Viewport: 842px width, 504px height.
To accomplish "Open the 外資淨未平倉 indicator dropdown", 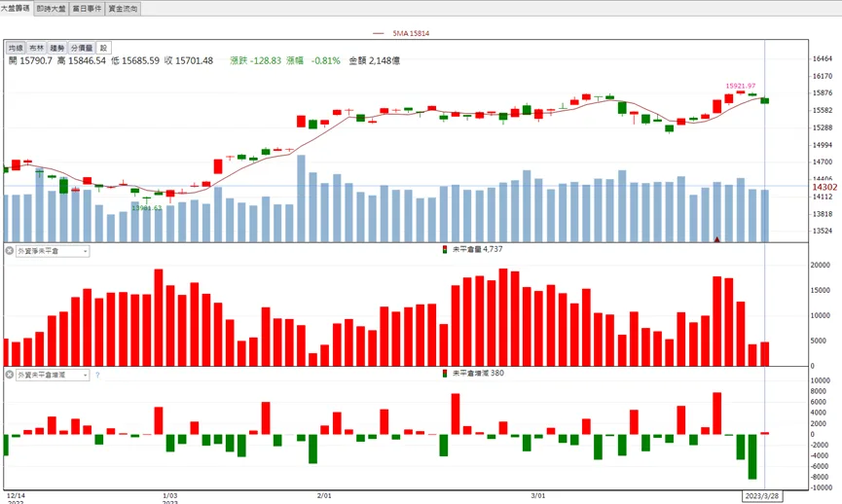I will pyautogui.click(x=53, y=251).
